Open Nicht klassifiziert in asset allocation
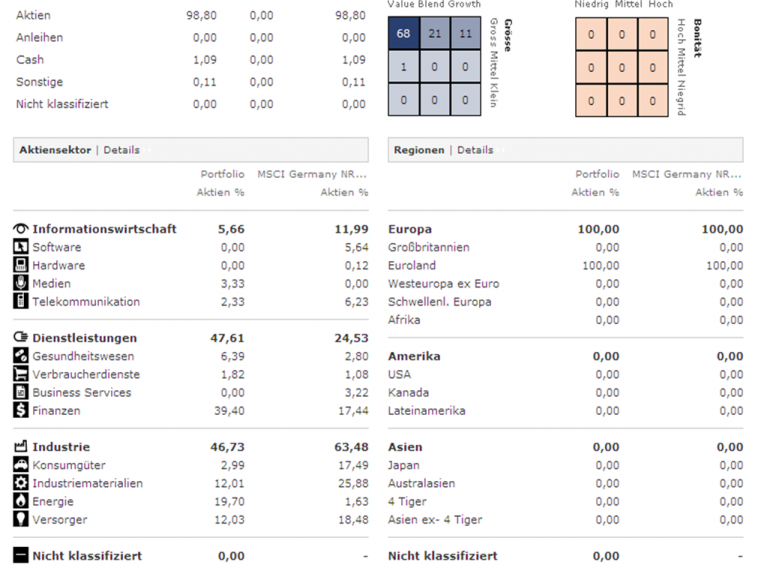The image size is (770, 577). 62,104
